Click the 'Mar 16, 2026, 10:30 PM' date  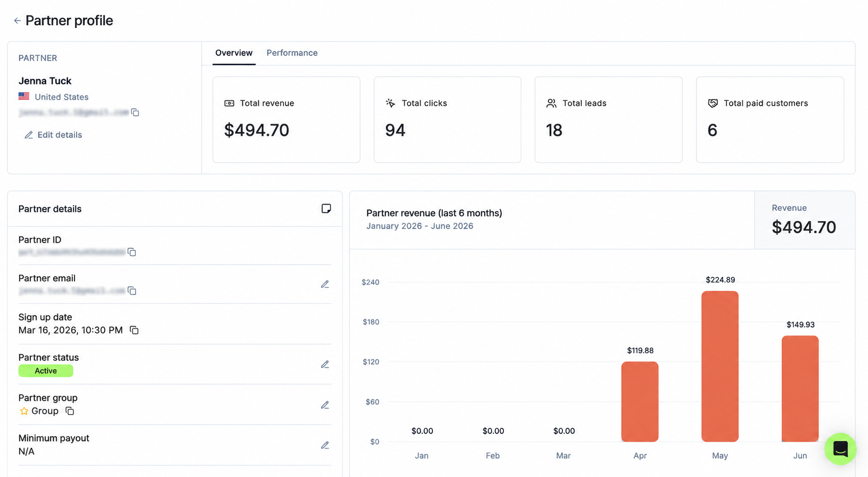70,330
